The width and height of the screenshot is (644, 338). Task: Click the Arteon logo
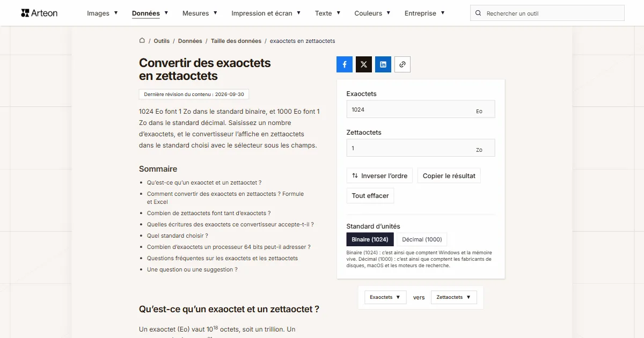click(x=39, y=13)
